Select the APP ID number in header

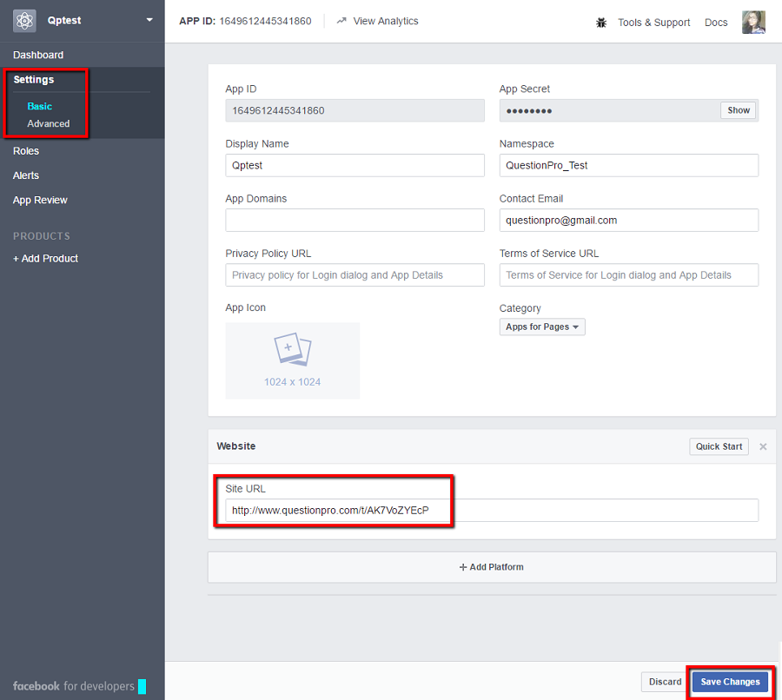point(265,21)
